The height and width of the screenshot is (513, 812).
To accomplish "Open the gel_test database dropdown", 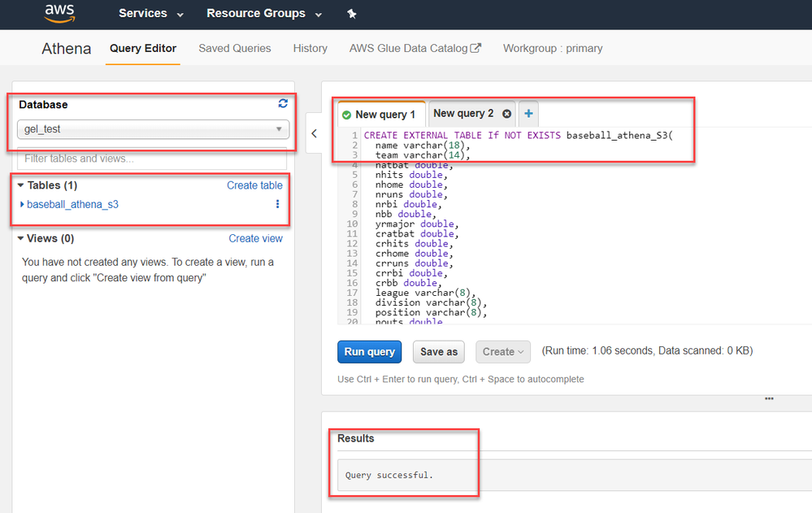I will click(153, 129).
